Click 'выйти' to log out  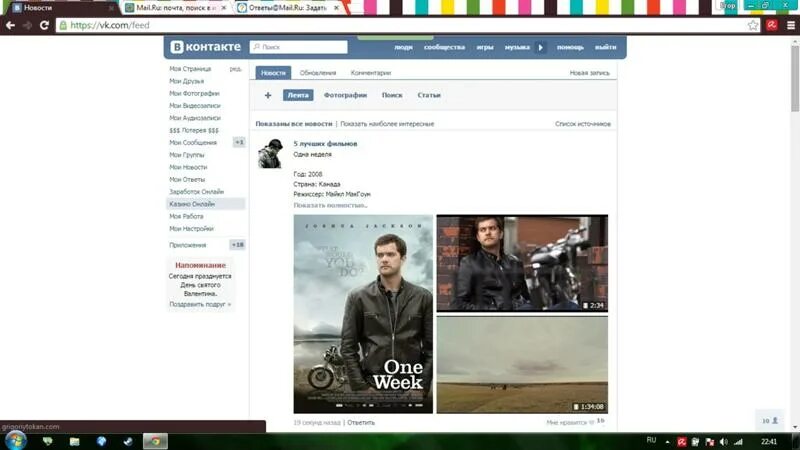pos(606,47)
